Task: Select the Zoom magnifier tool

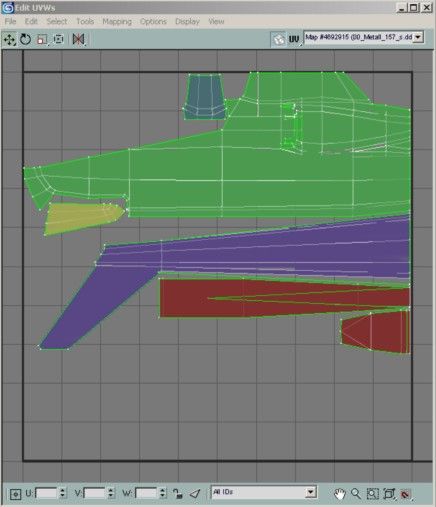Action: 356,494
